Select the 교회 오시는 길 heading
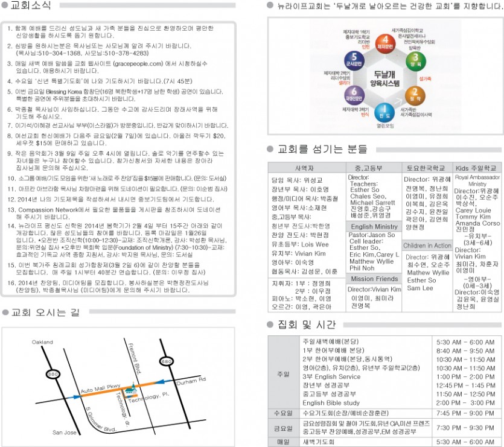Viewport: 504px width, 447px height. (45, 312)
